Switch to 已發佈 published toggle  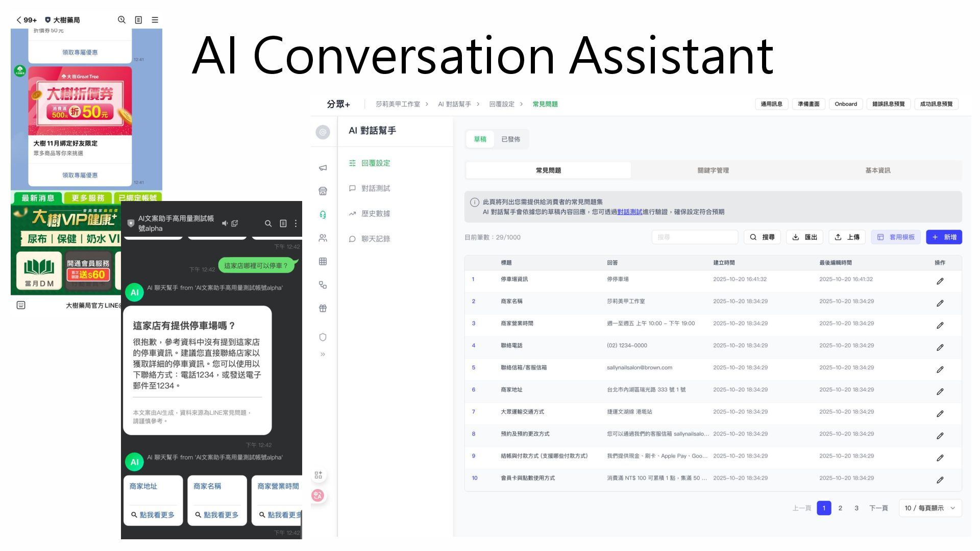click(x=510, y=139)
